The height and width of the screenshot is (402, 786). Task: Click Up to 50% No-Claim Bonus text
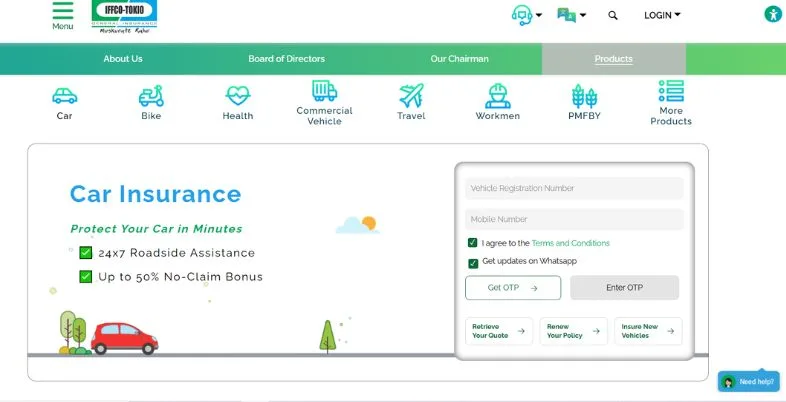click(x=180, y=277)
